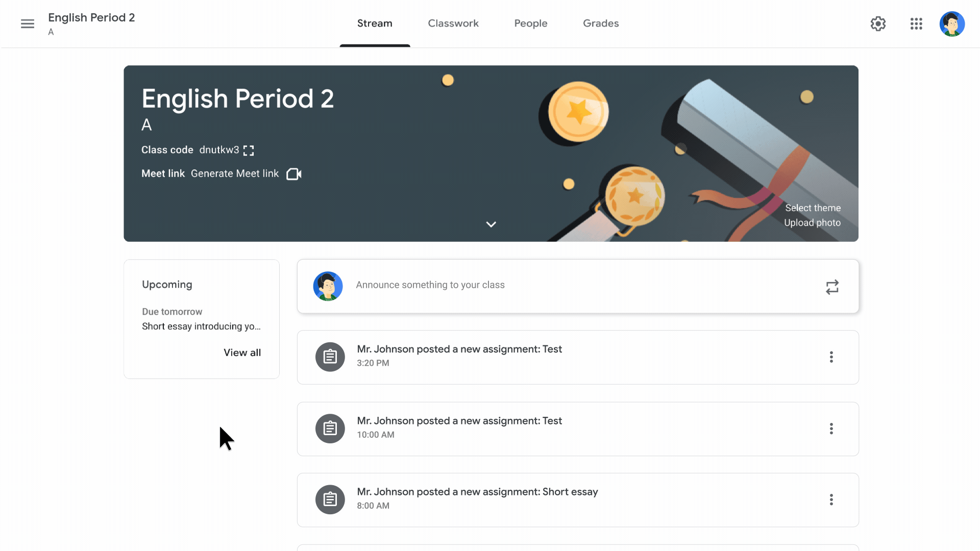Select Upload photo for class banner
980x551 pixels.
coord(812,222)
